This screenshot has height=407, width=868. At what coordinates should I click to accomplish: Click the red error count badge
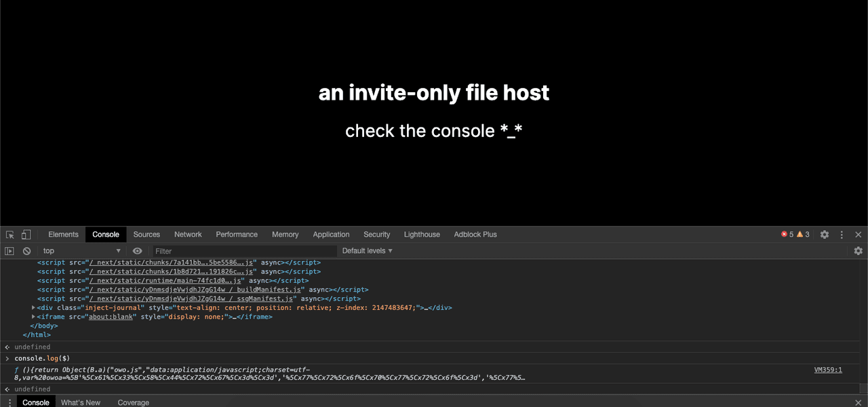[787, 235]
